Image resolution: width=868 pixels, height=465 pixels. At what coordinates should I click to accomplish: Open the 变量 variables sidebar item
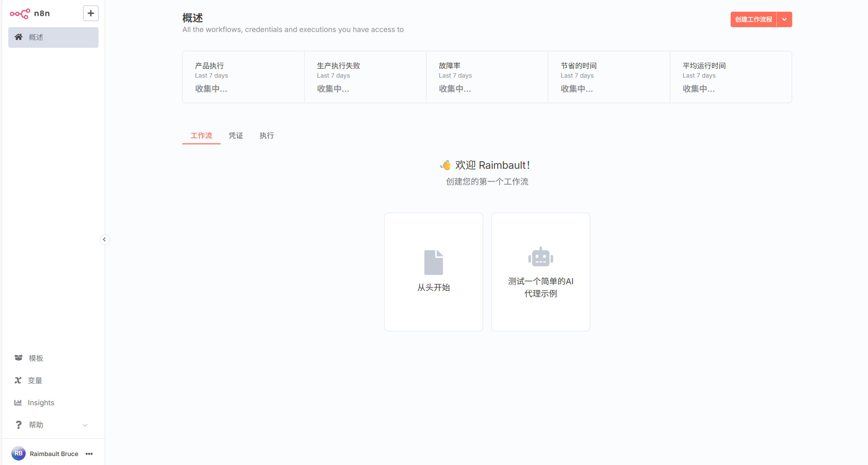[35, 380]
